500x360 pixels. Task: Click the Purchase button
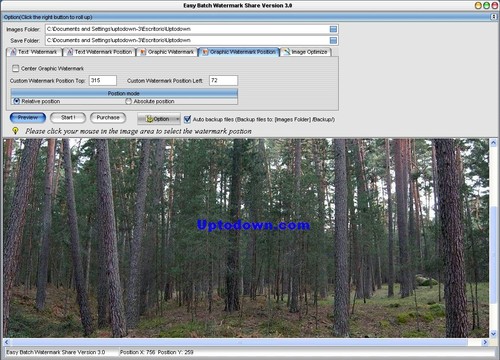coord(108,118)
